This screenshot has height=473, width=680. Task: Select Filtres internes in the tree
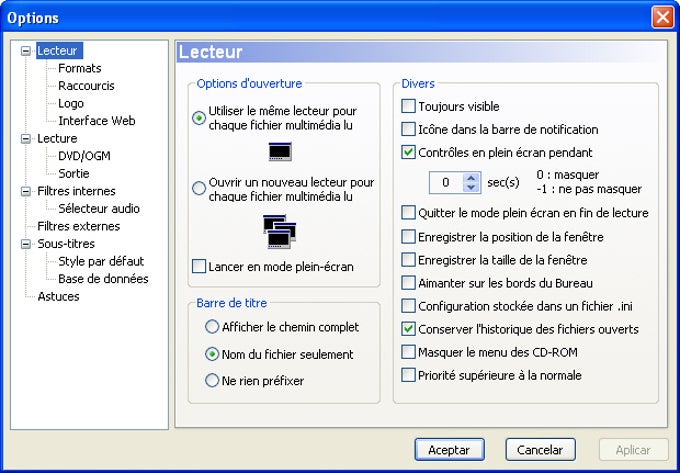pos(76,191)
